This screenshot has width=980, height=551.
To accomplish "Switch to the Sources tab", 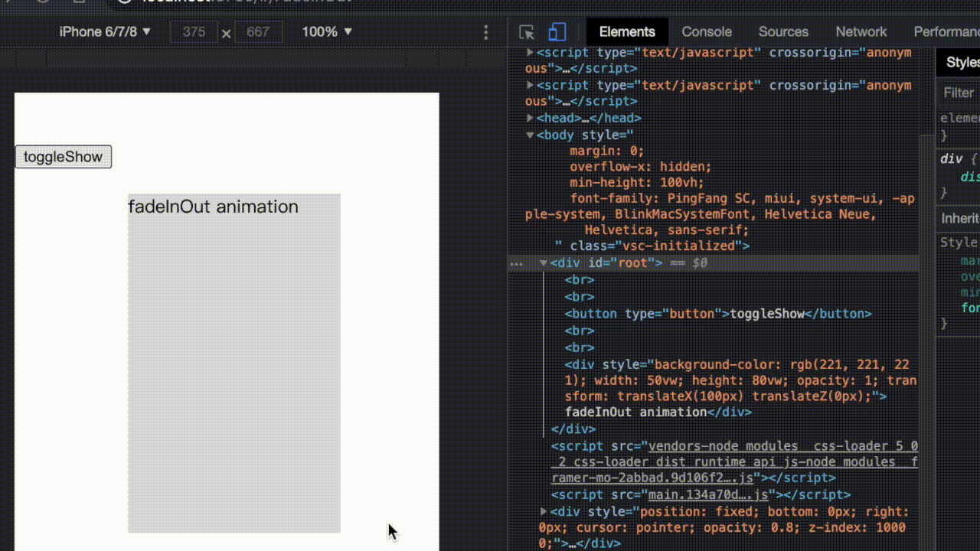I will click(x=783, y=31).
